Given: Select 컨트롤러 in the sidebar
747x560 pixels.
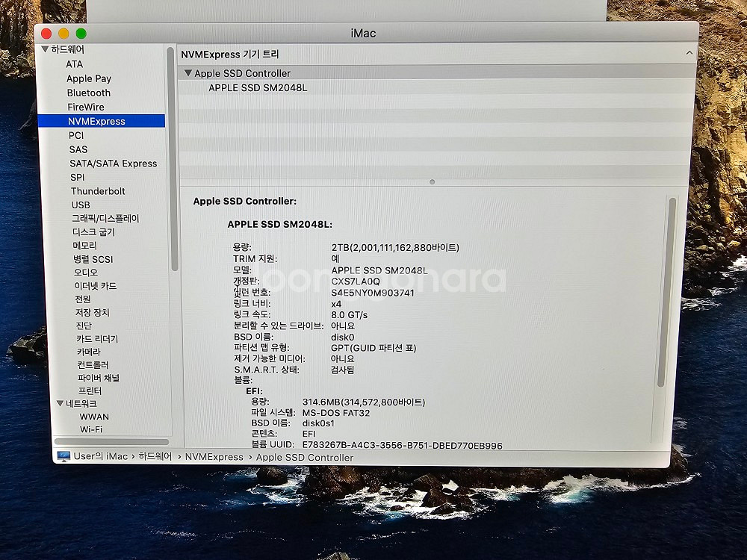Looking at the screenshot, I should click(93, 365).
